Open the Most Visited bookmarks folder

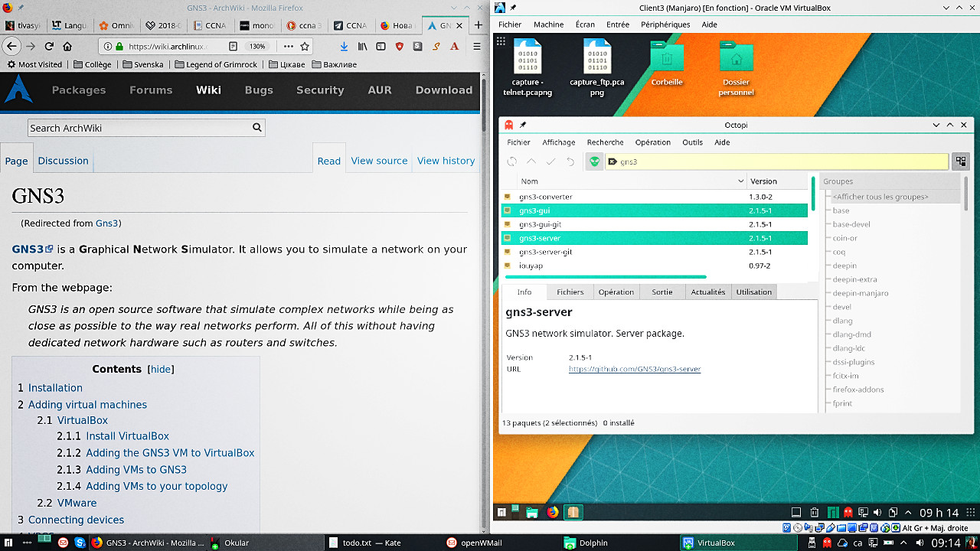(34, 64)
